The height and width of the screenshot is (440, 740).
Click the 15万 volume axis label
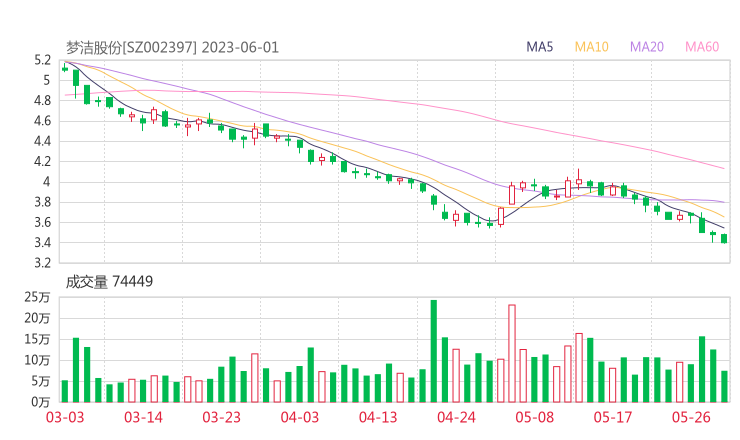(37, 339)
